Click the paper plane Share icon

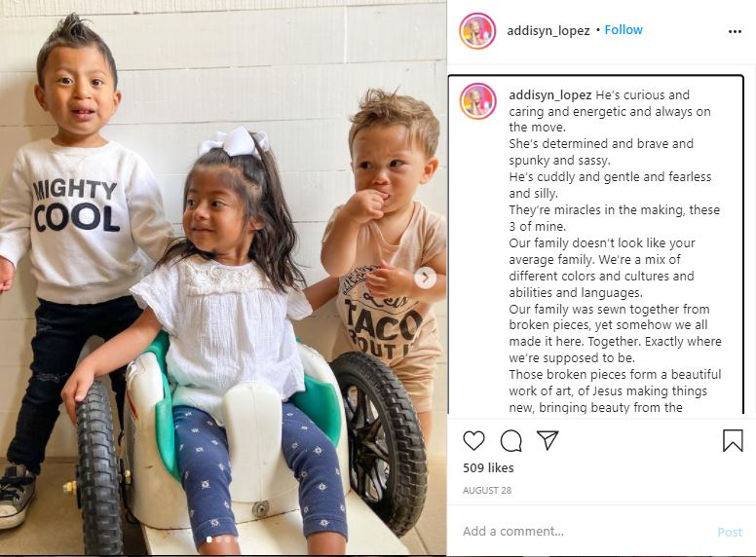(x=548, y=440)
